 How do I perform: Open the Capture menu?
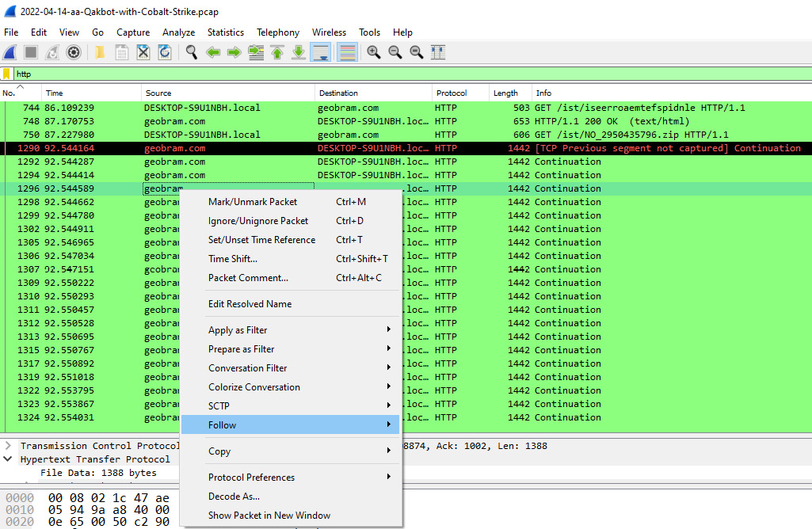133,32
